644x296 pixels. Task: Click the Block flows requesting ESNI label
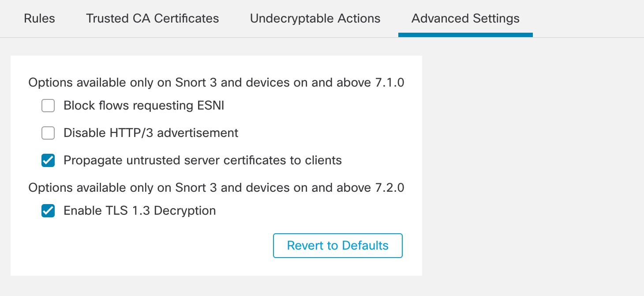(144, 106)
